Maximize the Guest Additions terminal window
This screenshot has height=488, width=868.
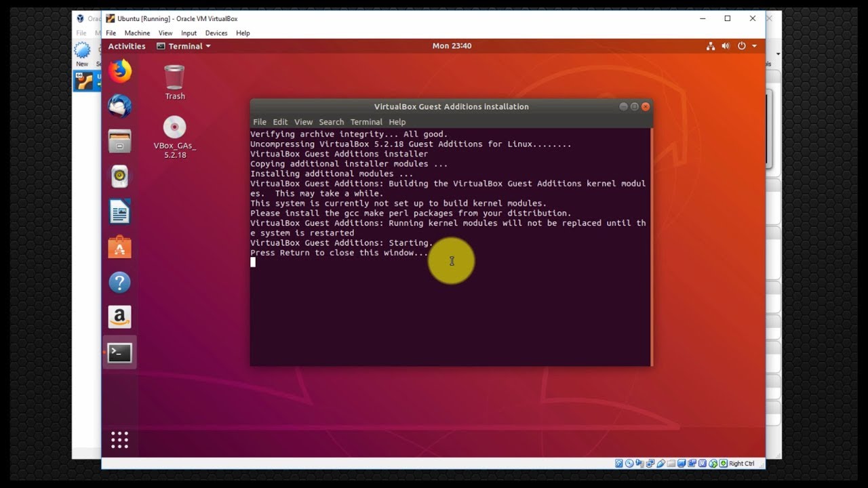[x=635, y=106]
